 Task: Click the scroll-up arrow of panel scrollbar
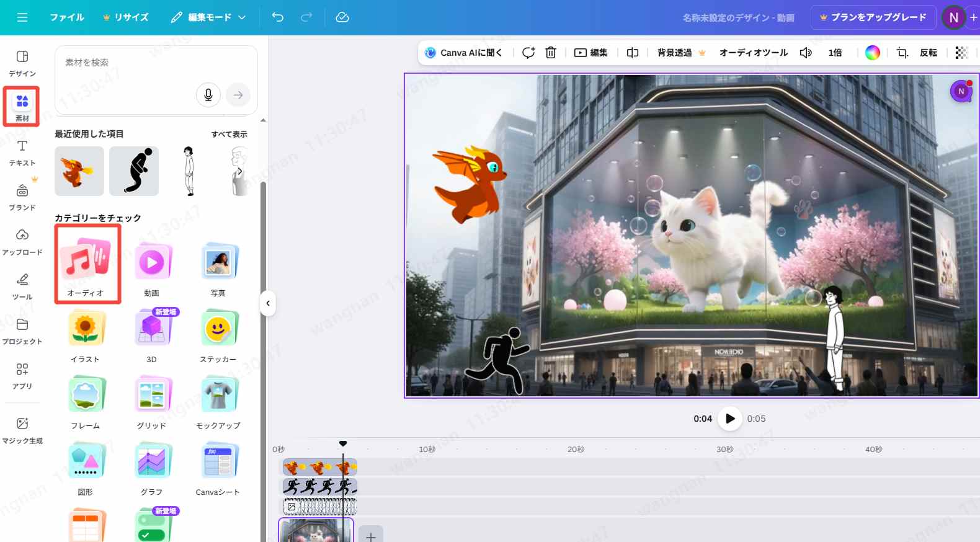click(x=263, y=120)
